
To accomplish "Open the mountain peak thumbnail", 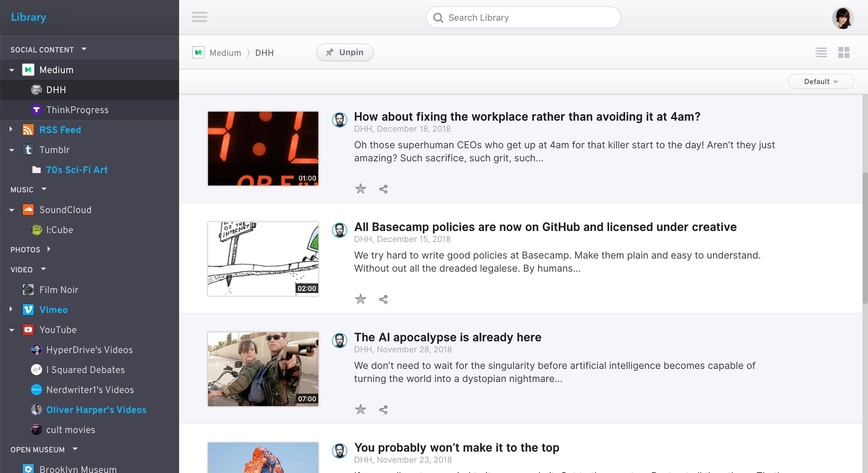I will [263, 457].
